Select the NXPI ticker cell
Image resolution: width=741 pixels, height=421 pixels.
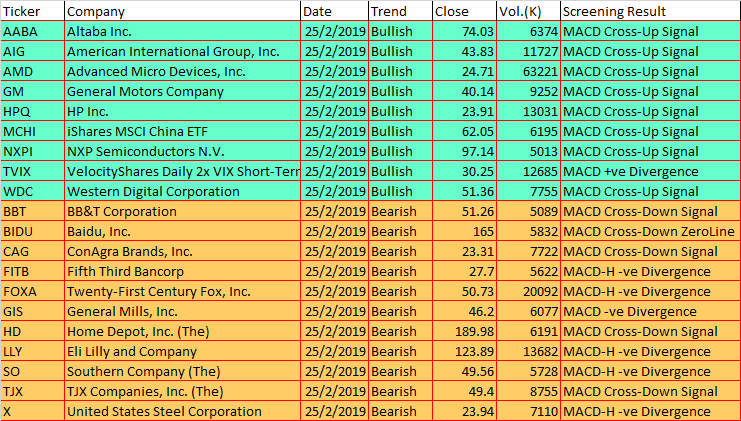click(33, 151)
